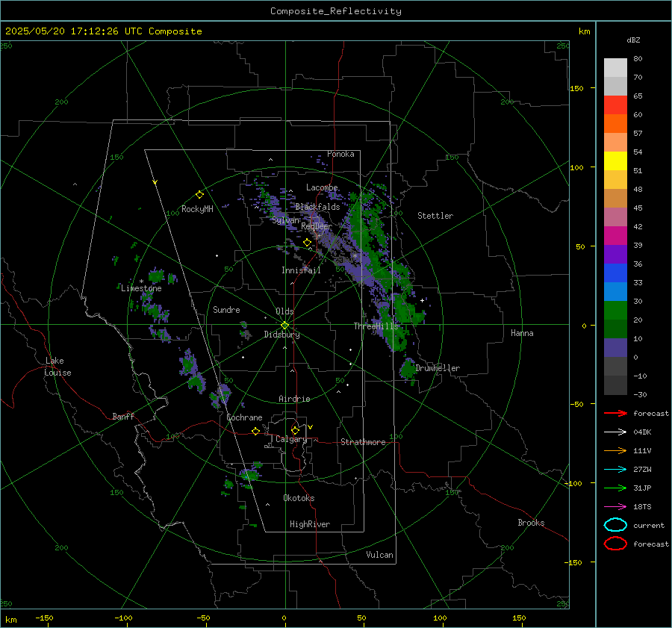Click the yellow diamond marker above Calgary
The image size is (672, 628).
coord(295,430)
